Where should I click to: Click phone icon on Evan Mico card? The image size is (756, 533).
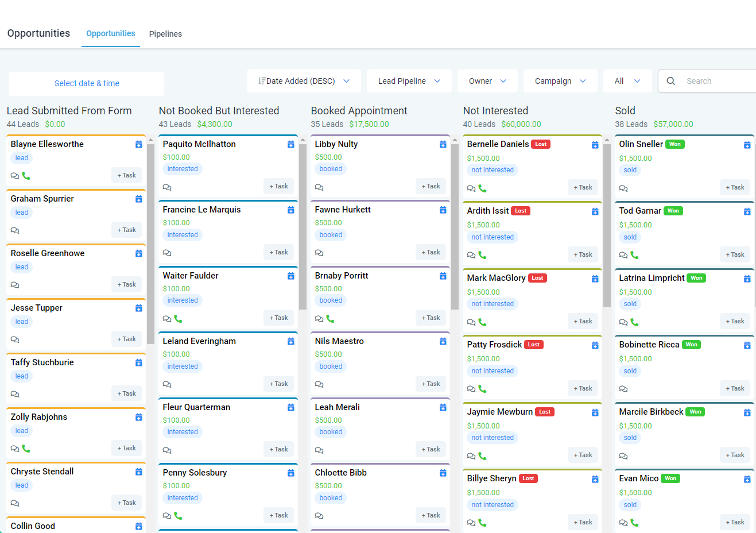point(634,523)
